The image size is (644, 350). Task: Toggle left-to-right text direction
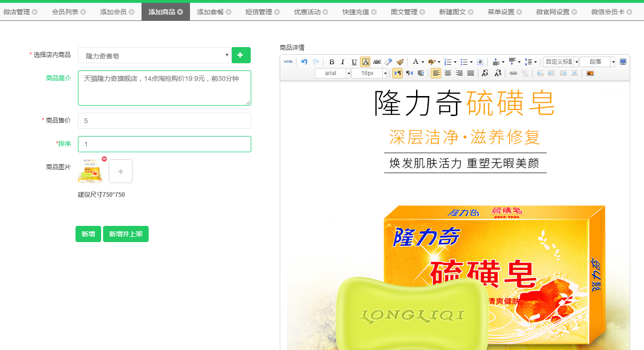coord(398,73)
